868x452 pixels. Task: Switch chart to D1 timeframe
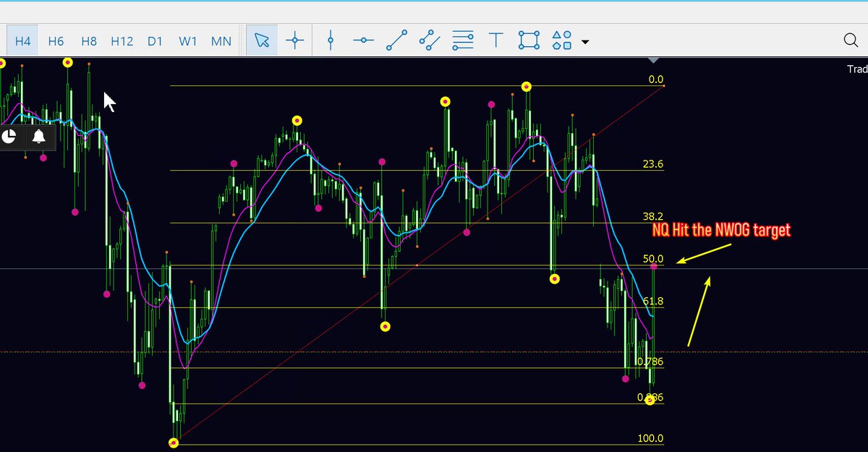tap(155, 41)
